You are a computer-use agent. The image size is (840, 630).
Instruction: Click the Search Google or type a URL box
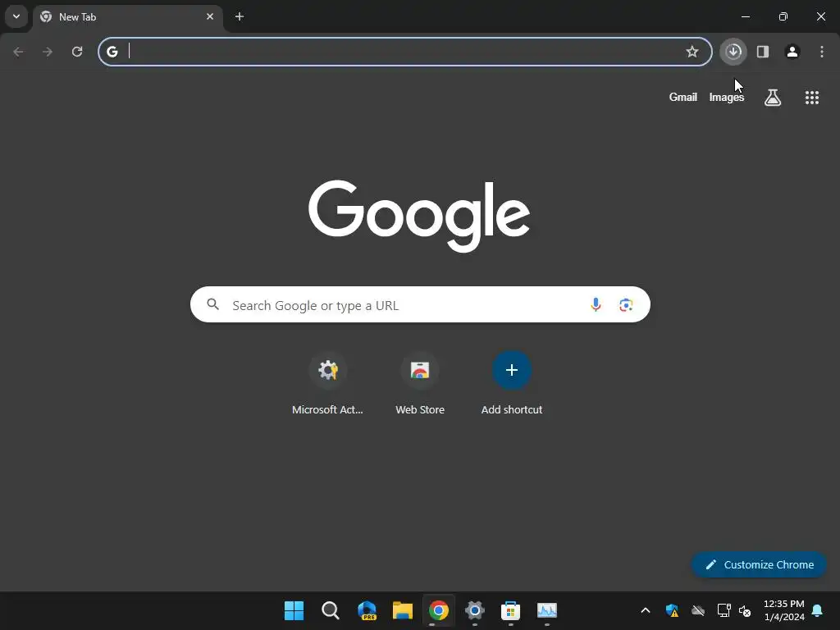click(x=420, y=305)
